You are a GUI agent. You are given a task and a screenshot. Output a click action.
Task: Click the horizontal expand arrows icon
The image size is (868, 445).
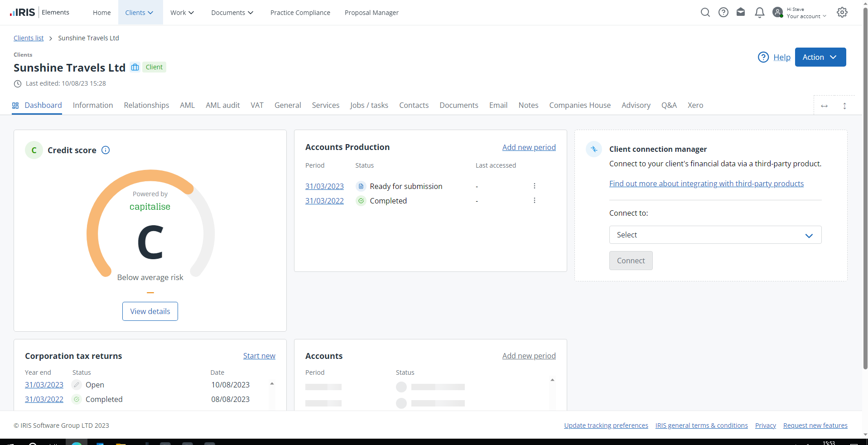tap(824, 106)
